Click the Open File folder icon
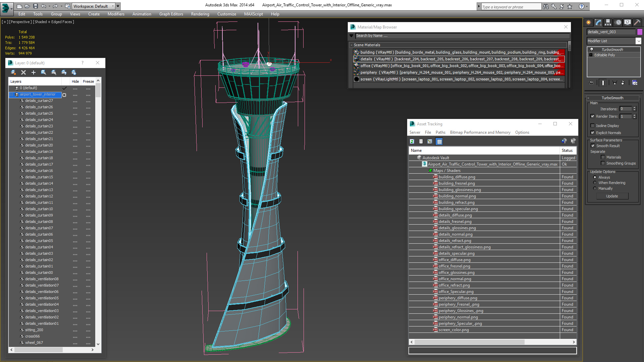This screenshot has height=362, width=644. click(28, 6)
